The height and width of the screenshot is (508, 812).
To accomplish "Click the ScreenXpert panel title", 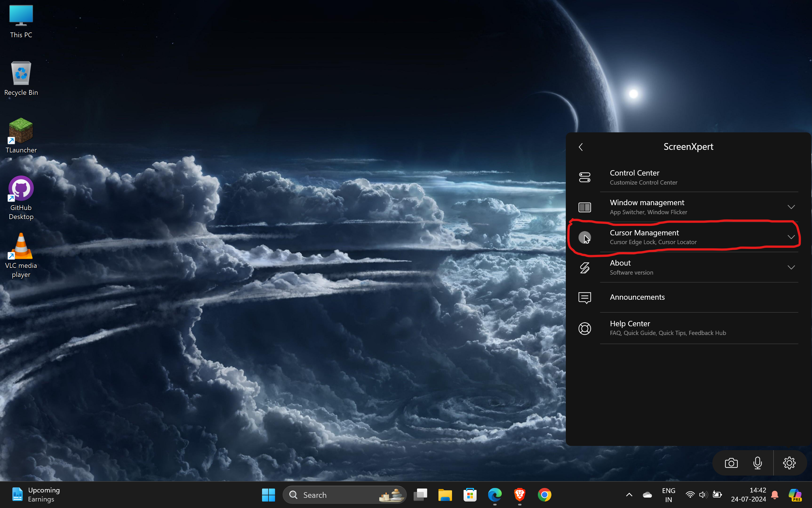I will click(x=688, y=147).
